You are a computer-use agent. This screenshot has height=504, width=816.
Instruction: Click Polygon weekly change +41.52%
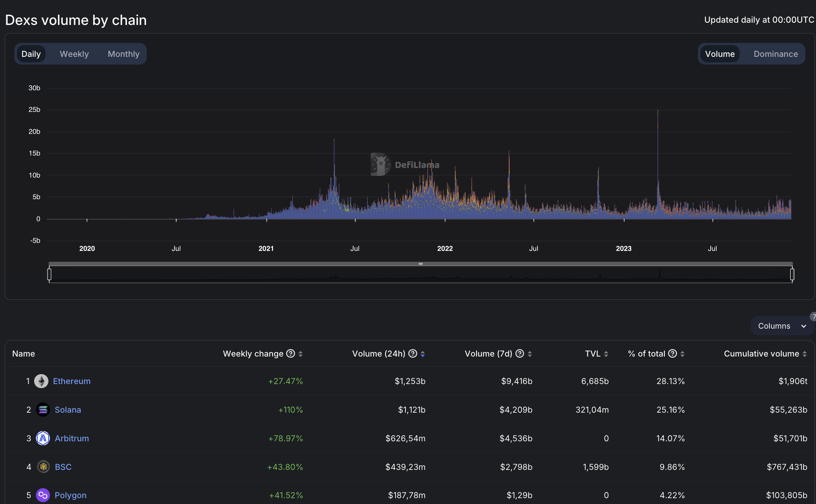coord(286,495)
